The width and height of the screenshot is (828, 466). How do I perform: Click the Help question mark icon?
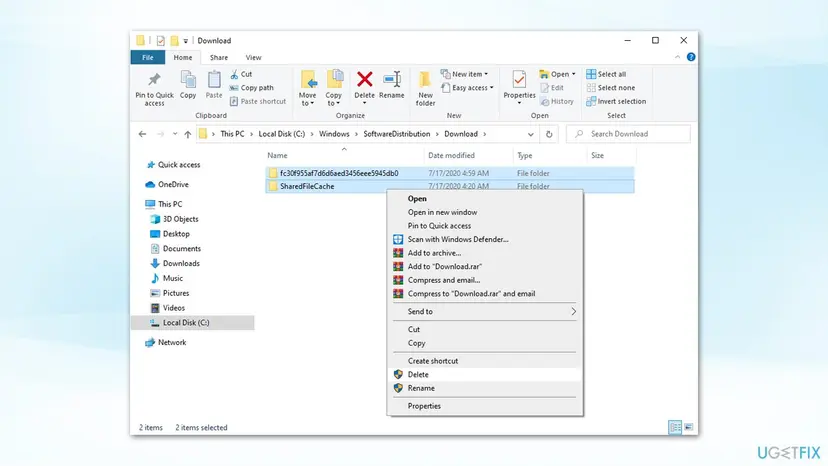[691, 57]
